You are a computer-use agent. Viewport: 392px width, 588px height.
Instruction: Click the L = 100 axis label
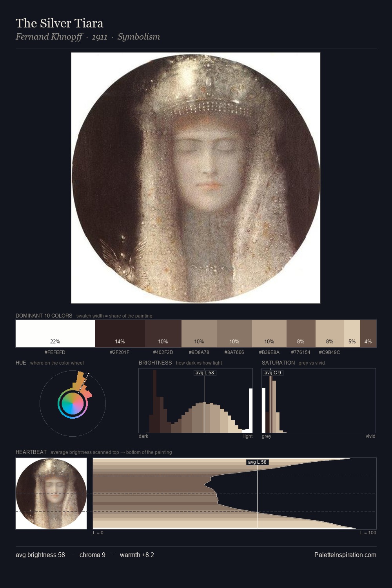(x=368, y=533)
